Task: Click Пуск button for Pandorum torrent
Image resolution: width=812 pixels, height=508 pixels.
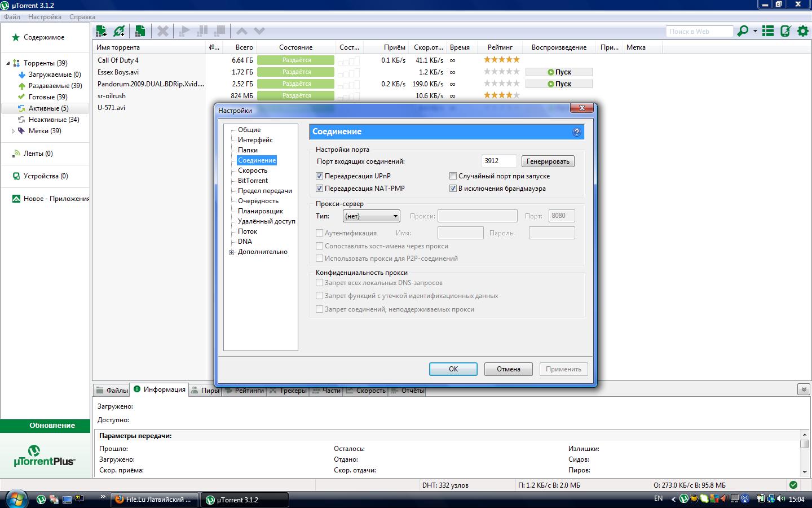Action: 559,84
